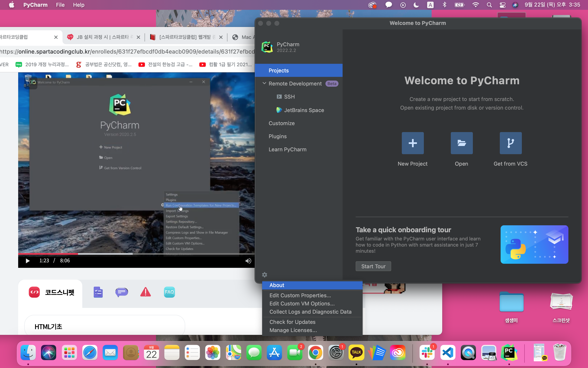Open the Trash in the Dock

point(560,352)
